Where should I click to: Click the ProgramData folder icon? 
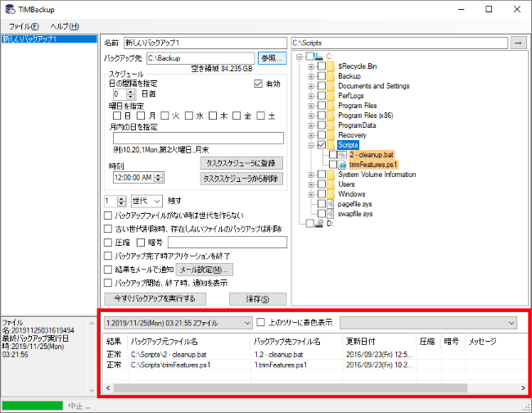pos(331,125)
